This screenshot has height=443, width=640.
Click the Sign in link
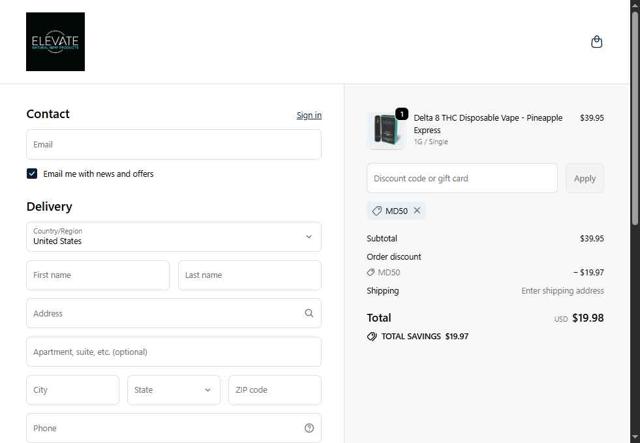click(x=309, y=115)
